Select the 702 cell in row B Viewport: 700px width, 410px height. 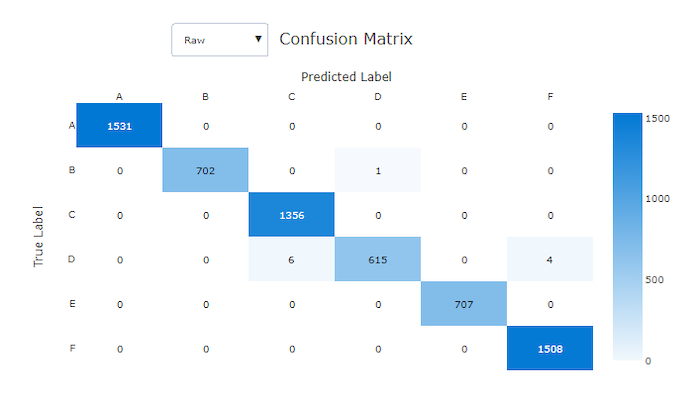205,170
